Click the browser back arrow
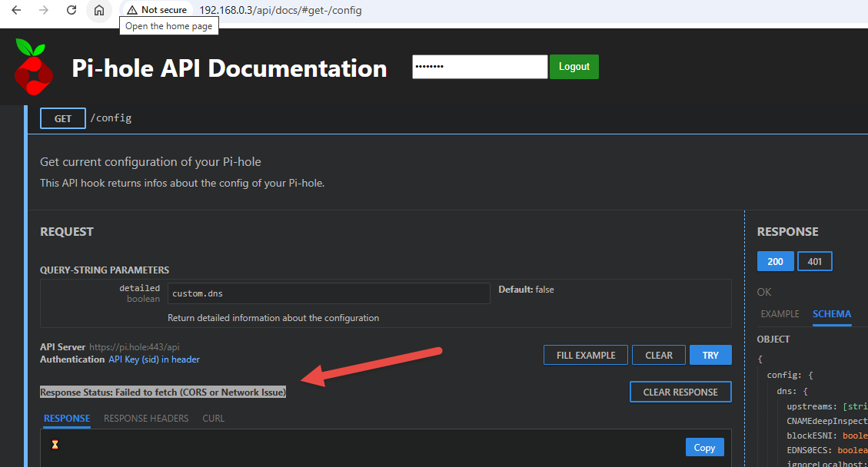 (x=16, y=10)
